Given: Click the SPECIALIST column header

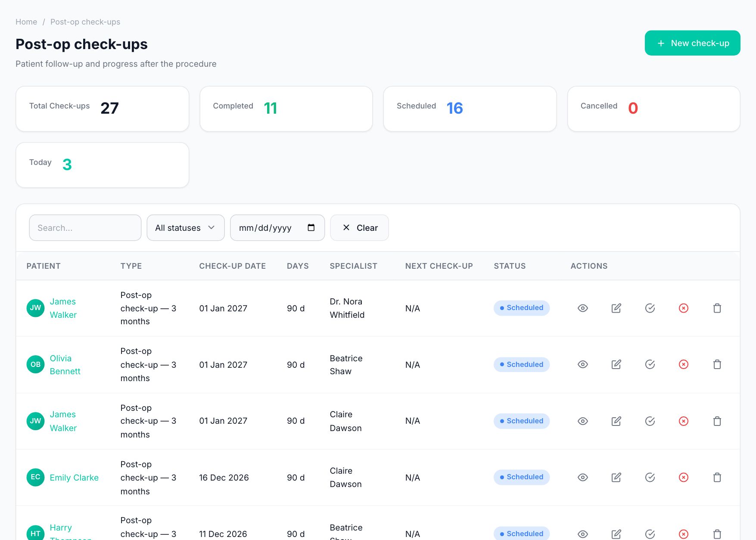Looking at the screenshot, I should coord(353,266).
